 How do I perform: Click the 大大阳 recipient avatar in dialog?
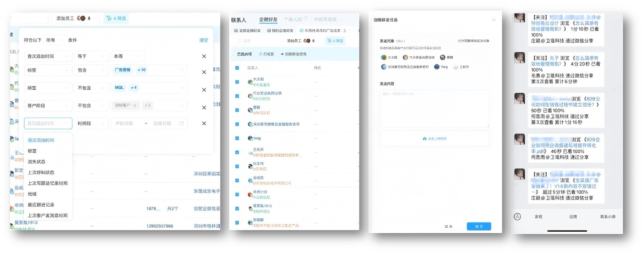tap(384, 58)
